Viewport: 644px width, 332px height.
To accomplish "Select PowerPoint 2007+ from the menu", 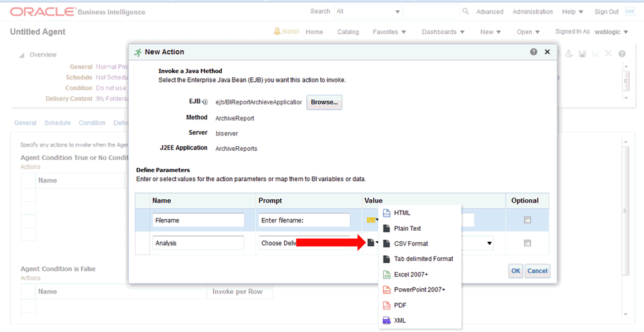I will pyautogui.click(x=414, y=289).
